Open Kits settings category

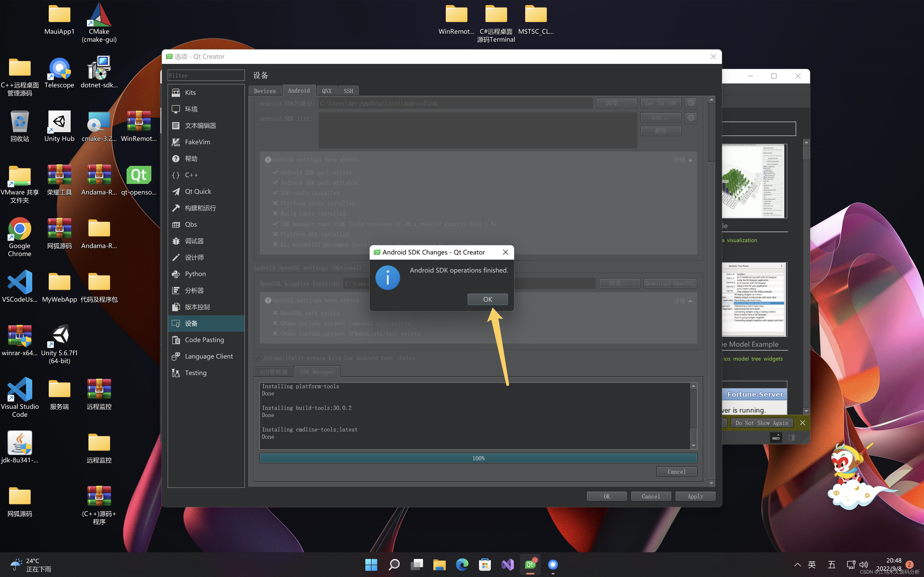tap(190, 92)
